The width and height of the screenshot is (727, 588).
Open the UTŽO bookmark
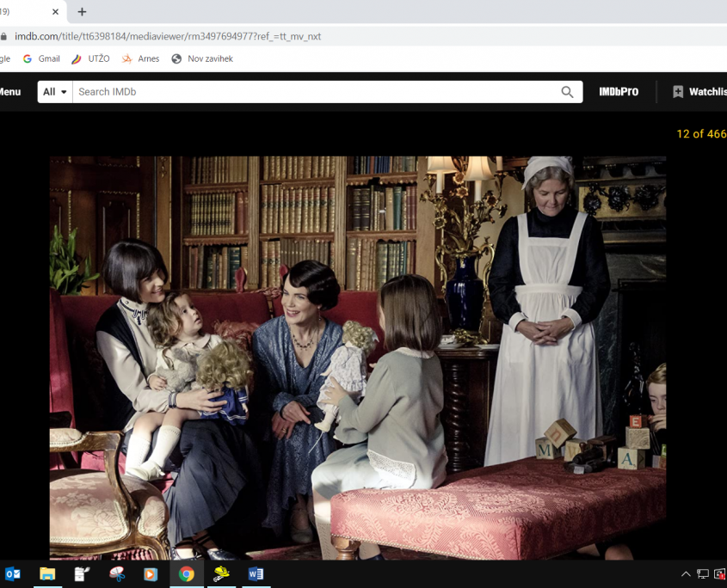tap(91, 58)
